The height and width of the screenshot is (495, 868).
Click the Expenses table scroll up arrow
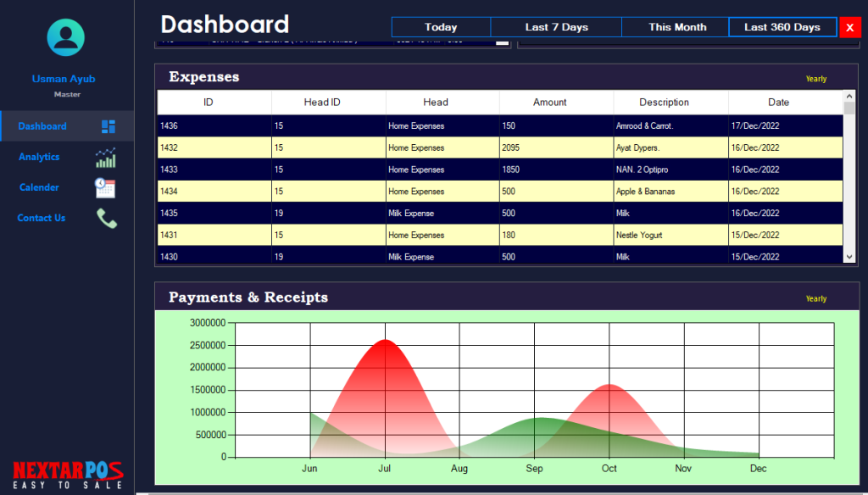point(849,97)
